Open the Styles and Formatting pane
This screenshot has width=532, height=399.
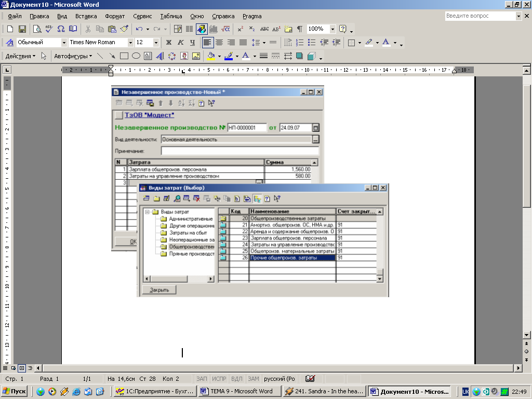(10, 43)
